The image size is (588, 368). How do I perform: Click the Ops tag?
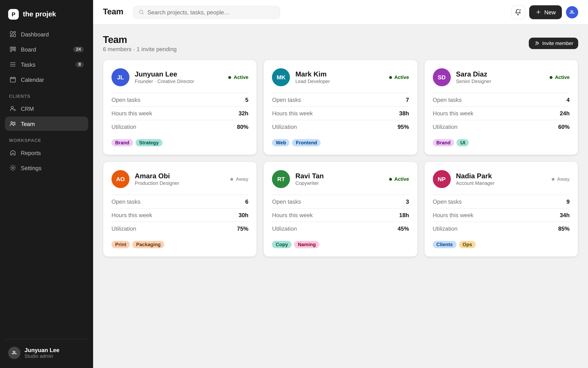(467, 244)
